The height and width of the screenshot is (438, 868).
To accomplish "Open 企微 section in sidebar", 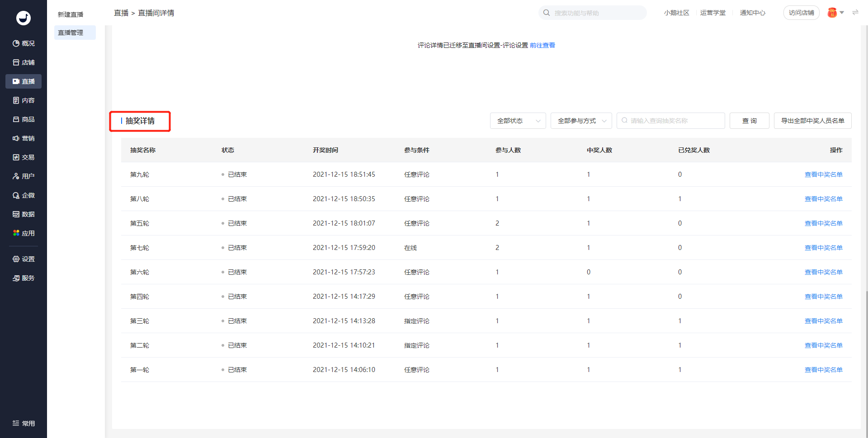I will coord(24,195).
